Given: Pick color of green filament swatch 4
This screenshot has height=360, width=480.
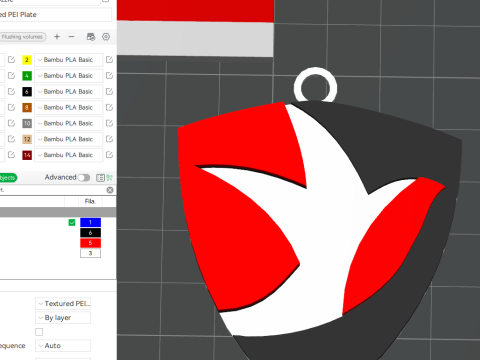Looking at the screenshot, I should tap(27, 76).
